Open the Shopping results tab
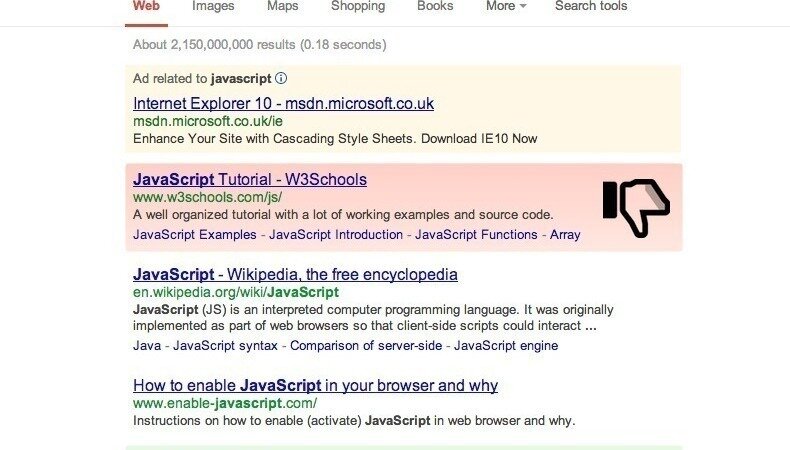Screen dimensions: 790x450 click(358, 6)
